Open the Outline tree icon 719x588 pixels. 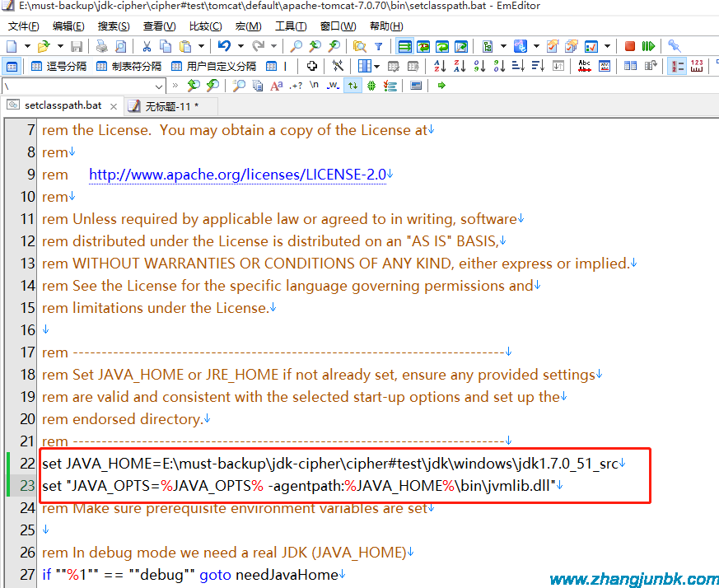pyautogui.click(x=488, y=46)
